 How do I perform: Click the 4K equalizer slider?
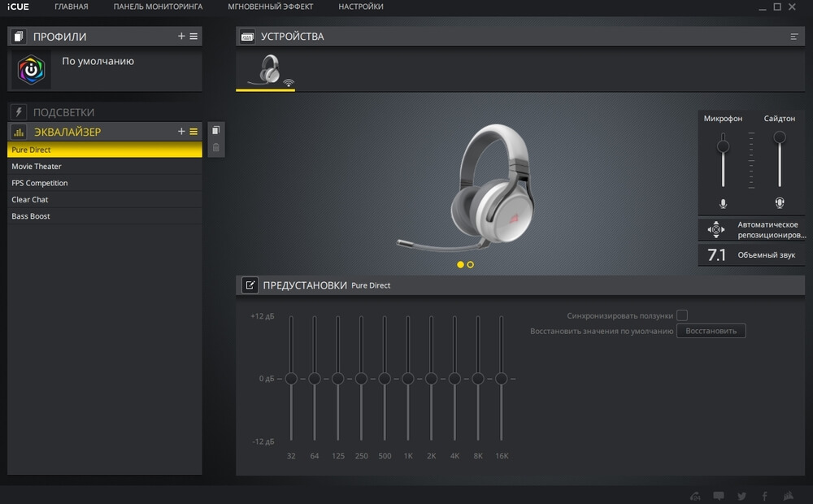[x=454, y=379]
